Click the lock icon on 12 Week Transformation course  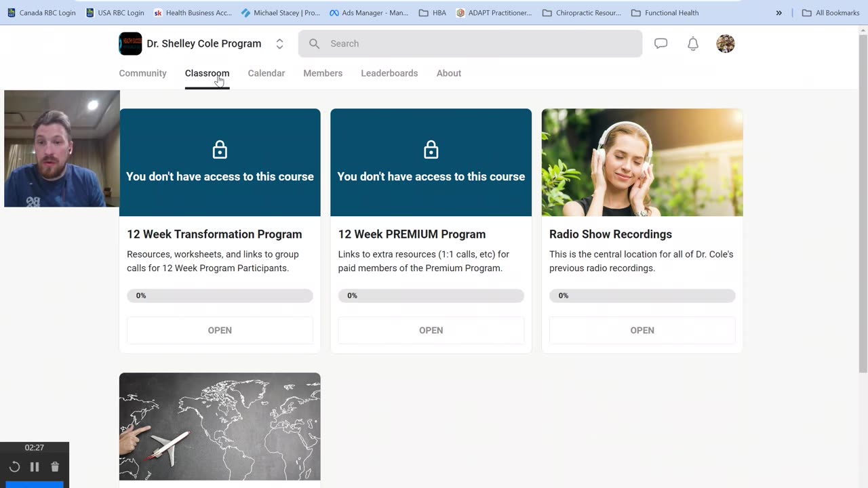[220, 150]
